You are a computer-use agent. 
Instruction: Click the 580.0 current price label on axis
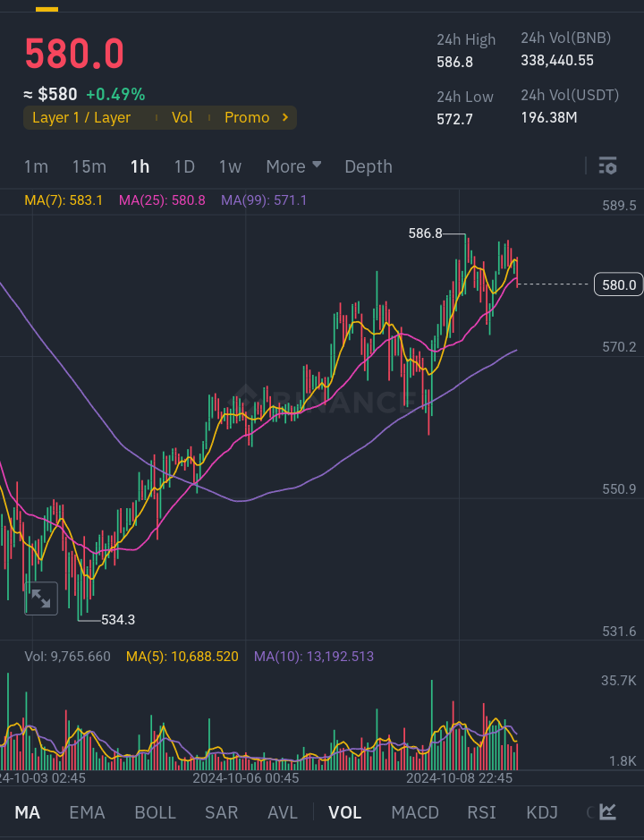(x=619, y=284)
